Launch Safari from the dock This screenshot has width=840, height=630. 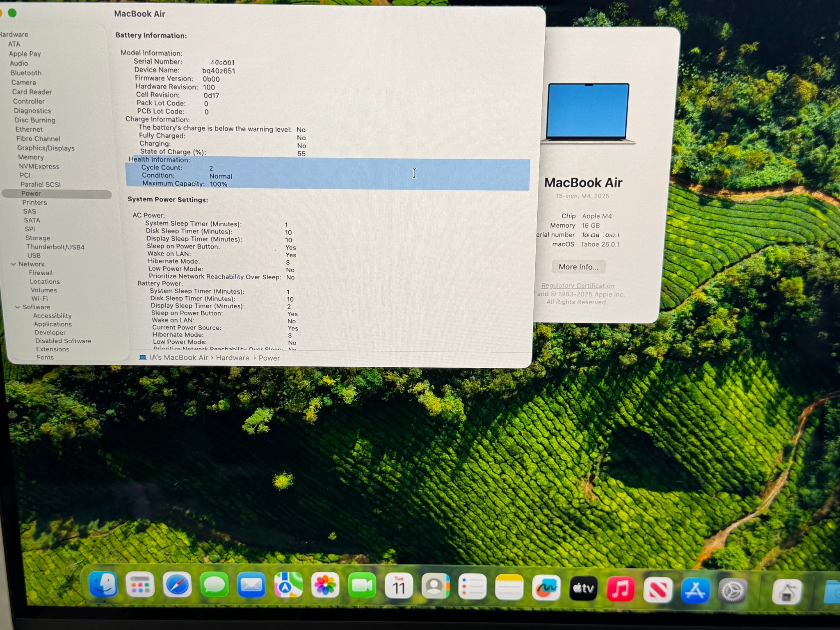click(x=177, y=585)
